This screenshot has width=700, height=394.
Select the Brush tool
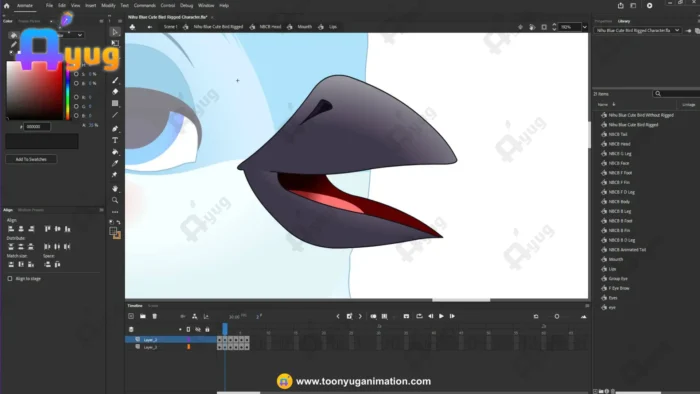click(115, 80)
